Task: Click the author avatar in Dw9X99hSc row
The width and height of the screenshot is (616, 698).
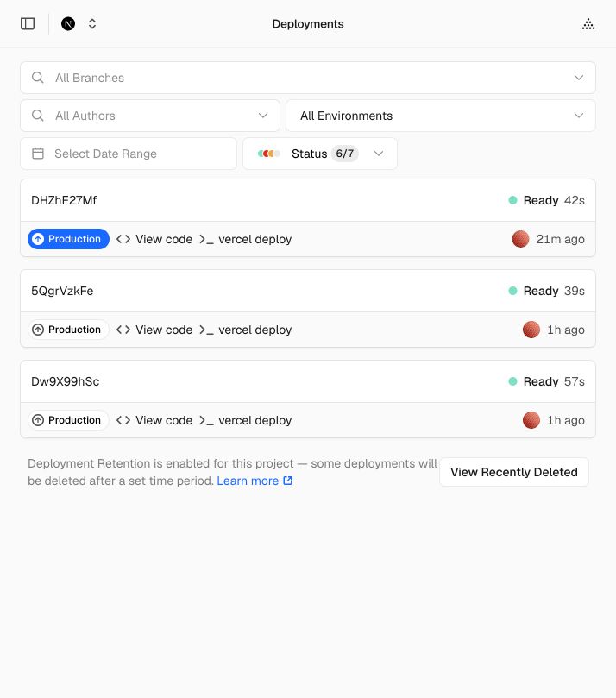Action: pos(531,420)
